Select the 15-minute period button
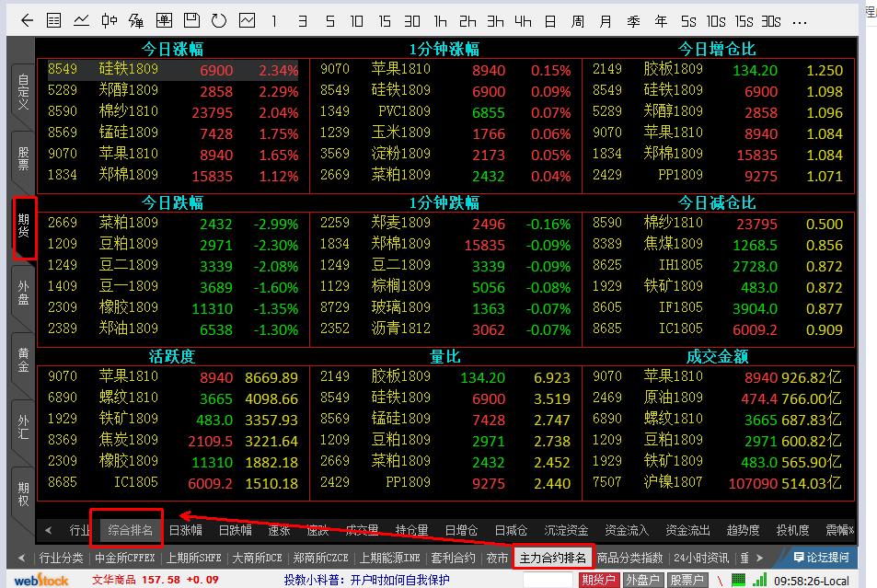877x588 pixels. pyautogui.click(x=385, y=20)
